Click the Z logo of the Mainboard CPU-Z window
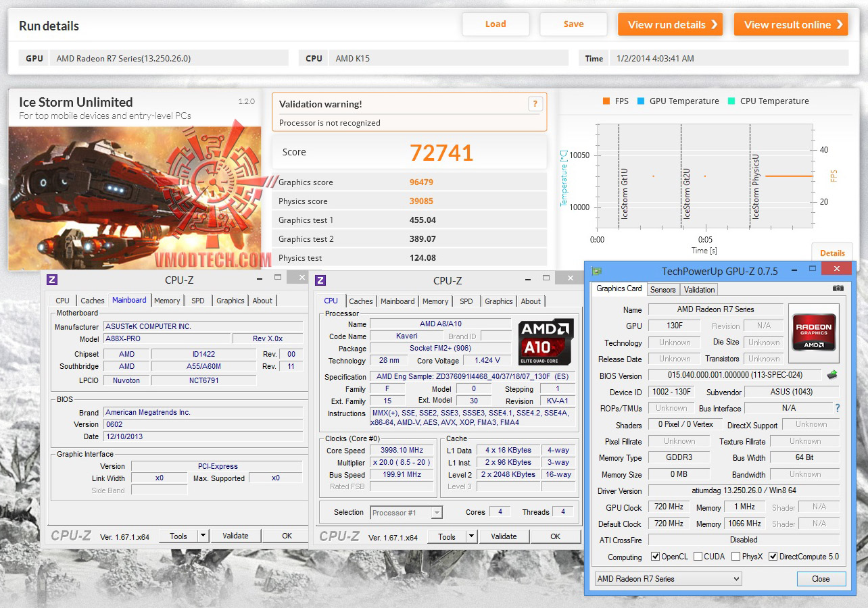Viewport: 868px width, 608px height. (52, 280)
